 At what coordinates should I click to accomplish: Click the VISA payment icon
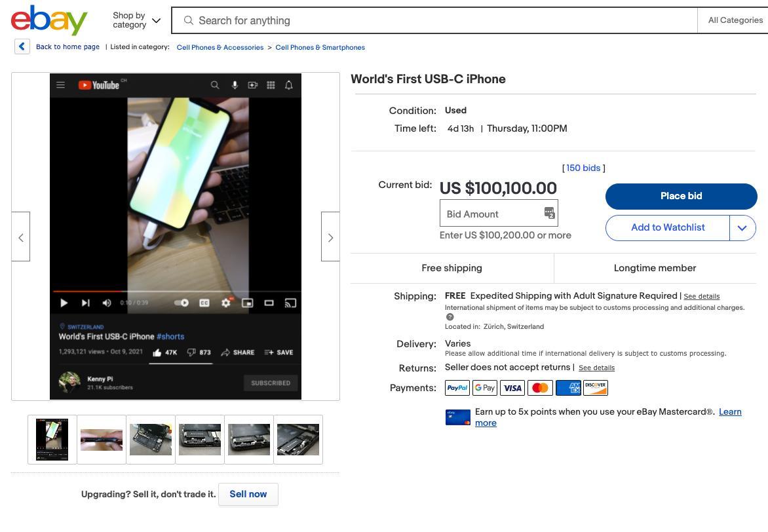[512, 388]
